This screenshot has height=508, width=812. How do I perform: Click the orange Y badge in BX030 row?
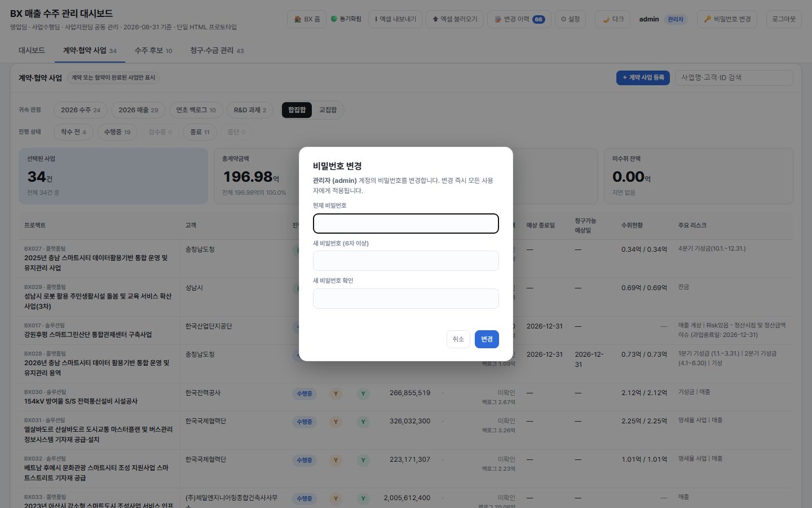point(336,393)
